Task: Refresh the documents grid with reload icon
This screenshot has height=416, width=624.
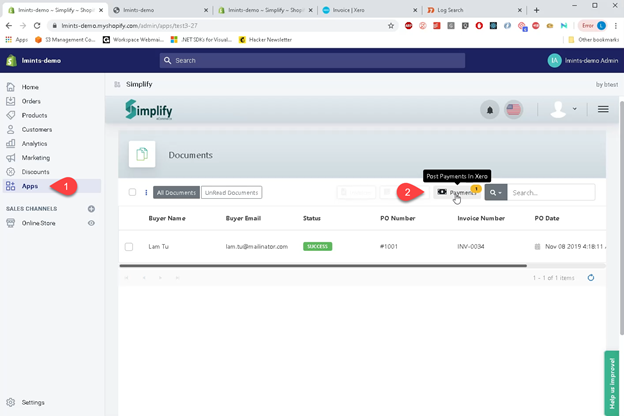Action: pos(591,277)
